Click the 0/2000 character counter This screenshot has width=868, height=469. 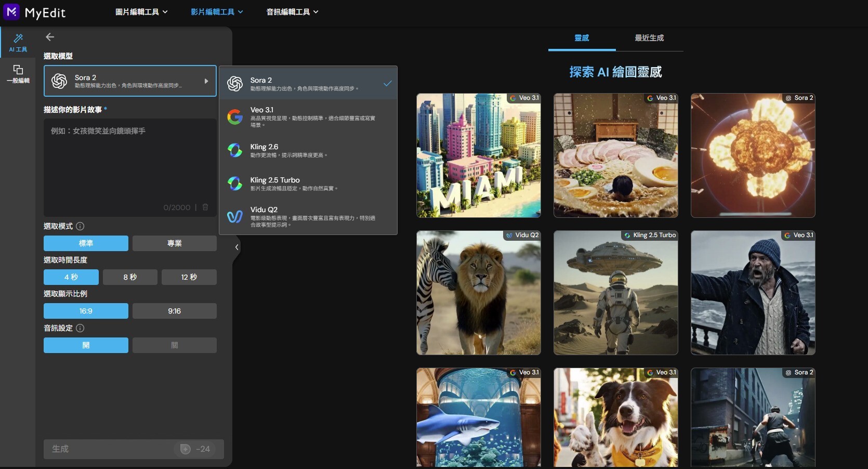point(177,207)
